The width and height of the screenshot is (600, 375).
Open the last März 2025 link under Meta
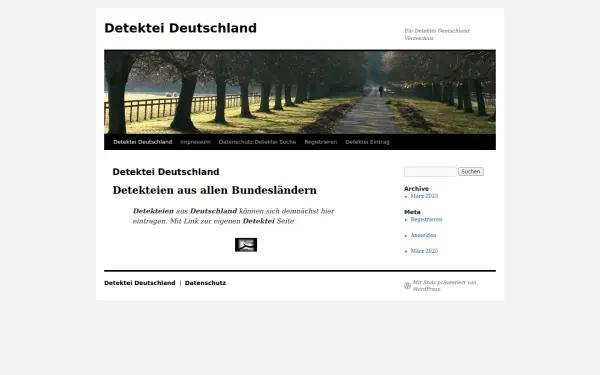pos(424,251)
